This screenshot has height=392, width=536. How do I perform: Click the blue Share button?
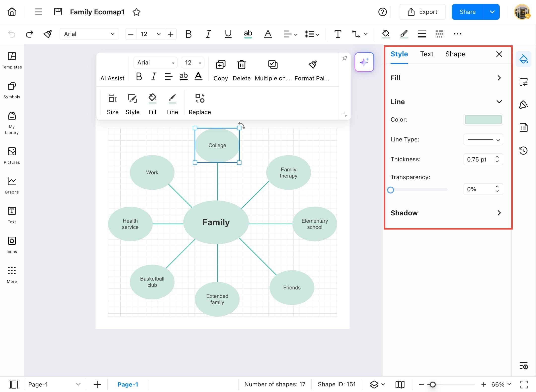(x=468, y=12)
